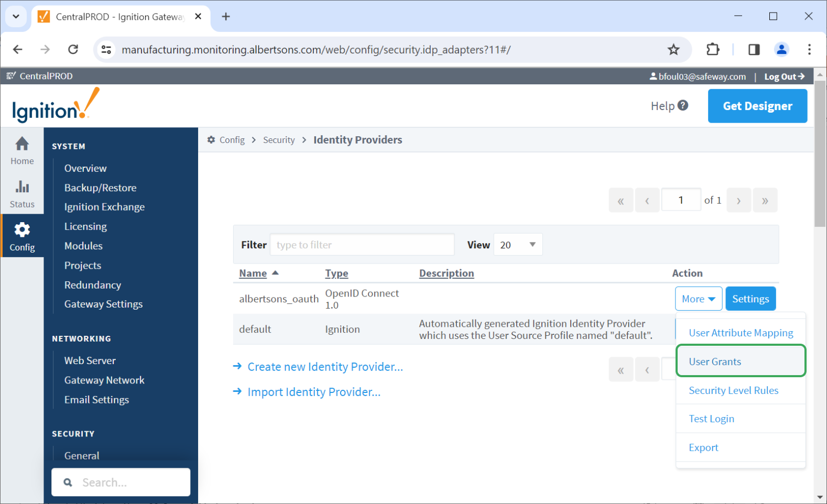The width and height of the screenshot is (827, 504).
Task: Open Chrome three-dot menu
Action: [809, 50]
